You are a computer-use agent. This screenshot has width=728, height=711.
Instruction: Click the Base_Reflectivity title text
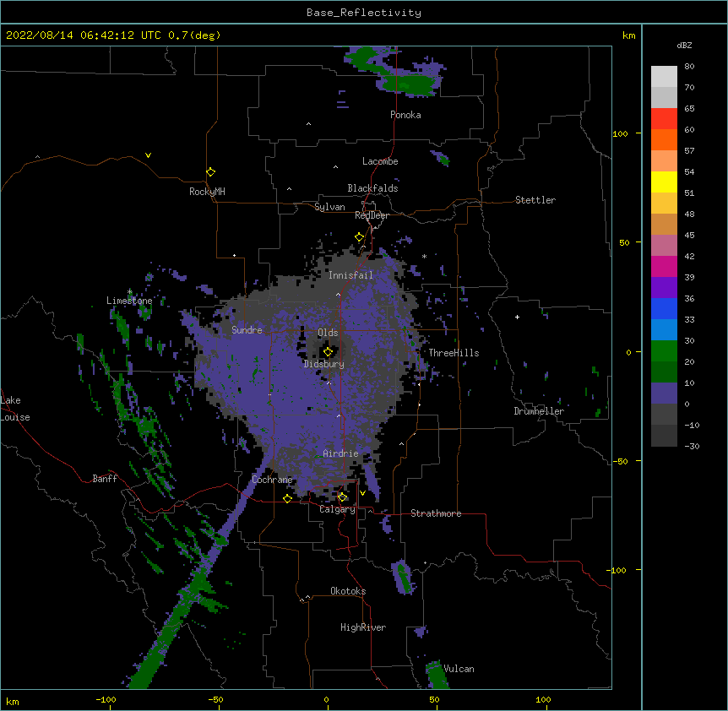click(364, 13)
